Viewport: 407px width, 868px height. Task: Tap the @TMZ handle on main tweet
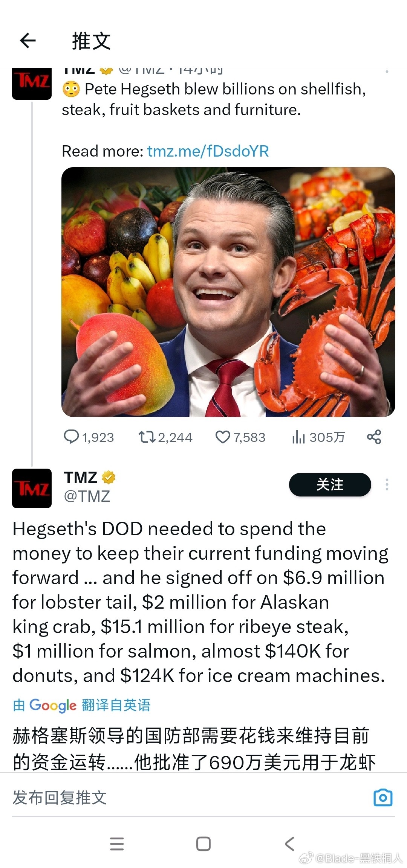(87, 496)
